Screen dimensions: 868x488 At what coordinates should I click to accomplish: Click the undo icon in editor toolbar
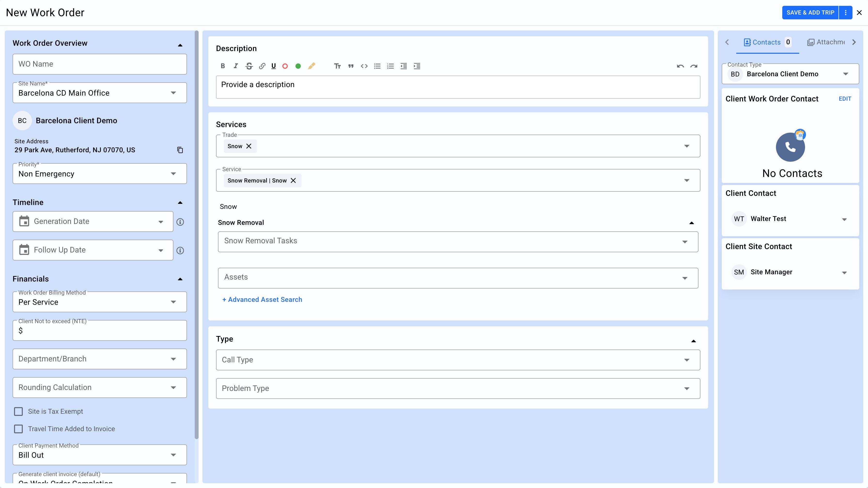click(680, 66)
